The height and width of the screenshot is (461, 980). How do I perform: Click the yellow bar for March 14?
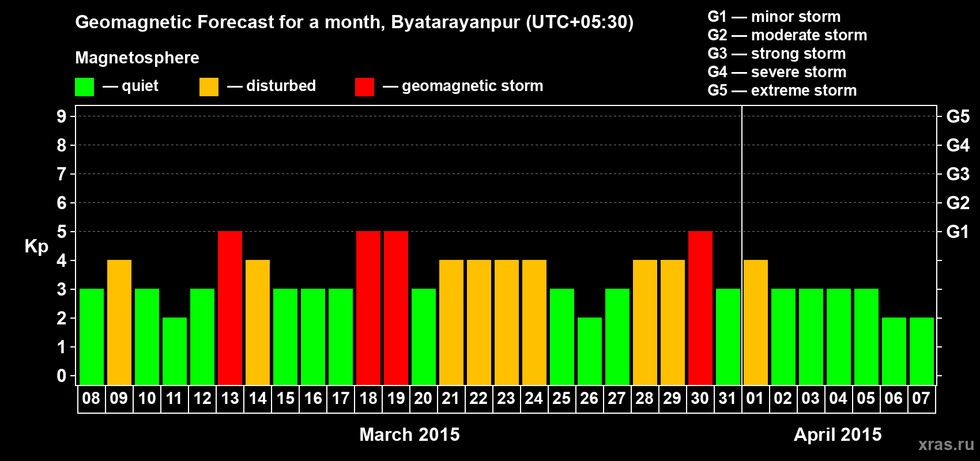(x=258, y=322)
